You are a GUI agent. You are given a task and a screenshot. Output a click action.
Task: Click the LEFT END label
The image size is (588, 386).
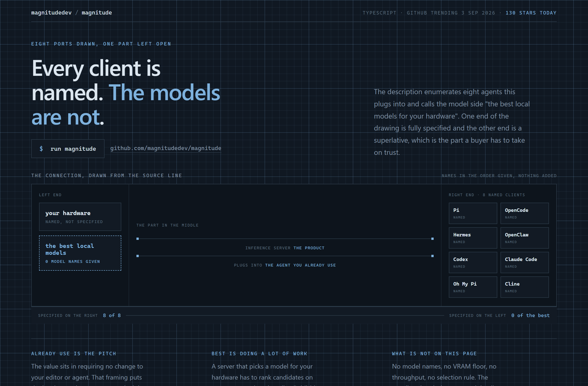[x=50, y=195]
